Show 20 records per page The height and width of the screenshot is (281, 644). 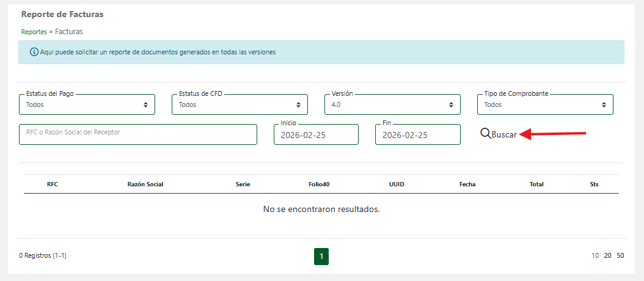pyautogui.click(x=608, y=256)
